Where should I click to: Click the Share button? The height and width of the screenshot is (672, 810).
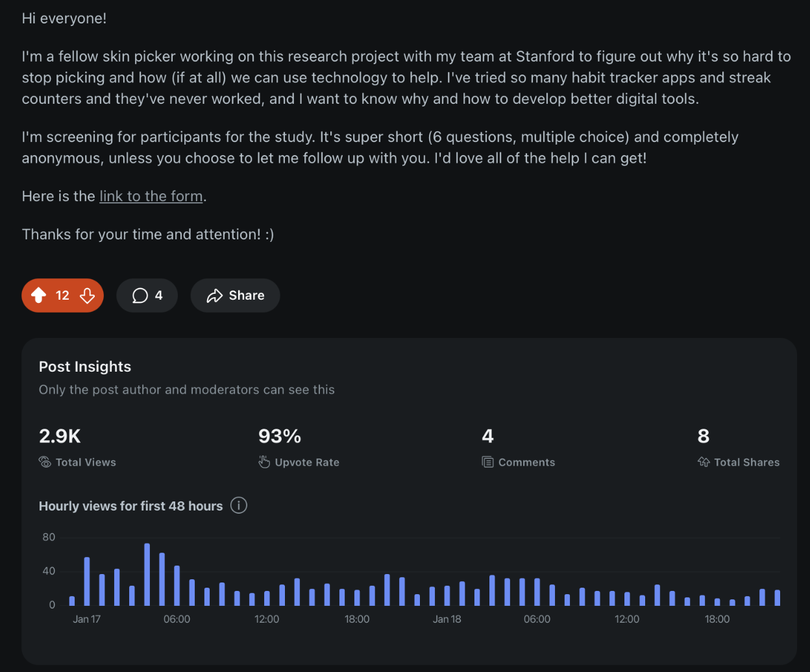[235, 296]
